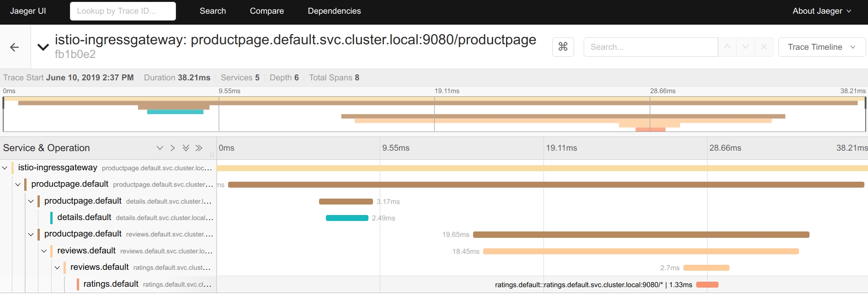Collapse one level with single right chevron
The image size is (868, 294).
point(172,148)
